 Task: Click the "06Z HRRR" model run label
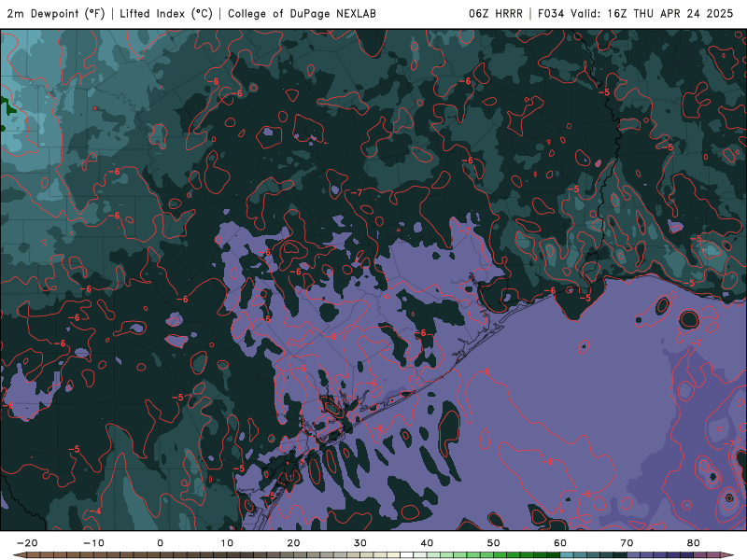(496, 14)
